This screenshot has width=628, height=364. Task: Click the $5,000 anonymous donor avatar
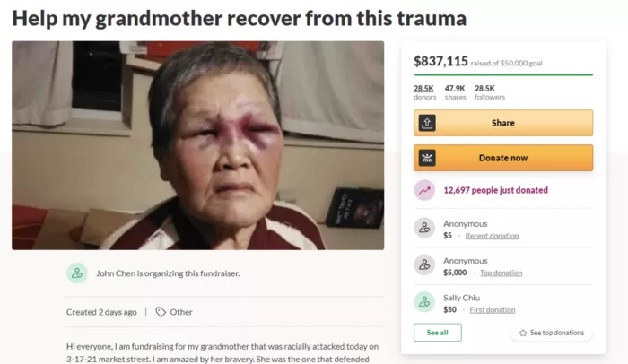[424, 264]
